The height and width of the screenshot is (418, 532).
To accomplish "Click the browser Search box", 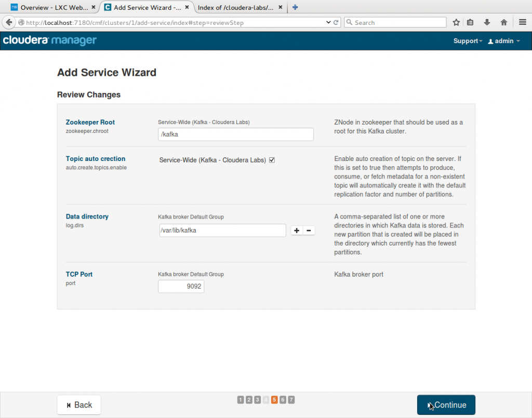I will pyautogui.click(x=395, y=22).
